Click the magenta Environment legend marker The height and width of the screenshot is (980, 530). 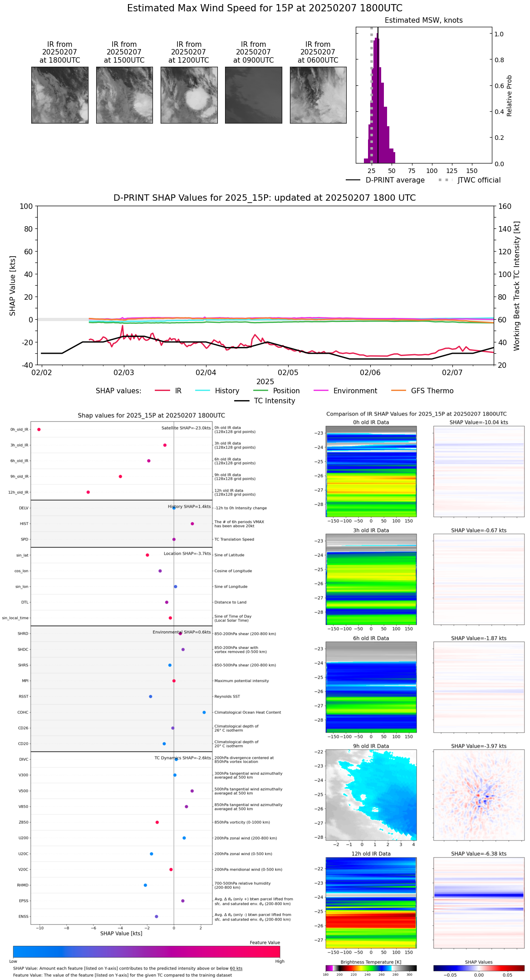click(321, 391)
